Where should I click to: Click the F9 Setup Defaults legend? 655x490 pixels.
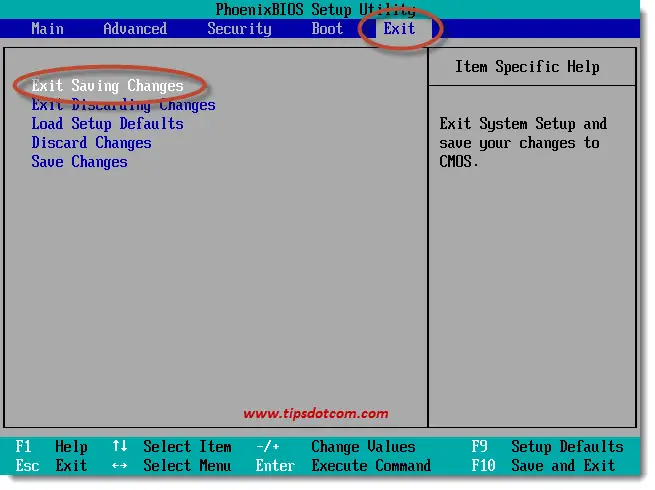coord(547,447)
